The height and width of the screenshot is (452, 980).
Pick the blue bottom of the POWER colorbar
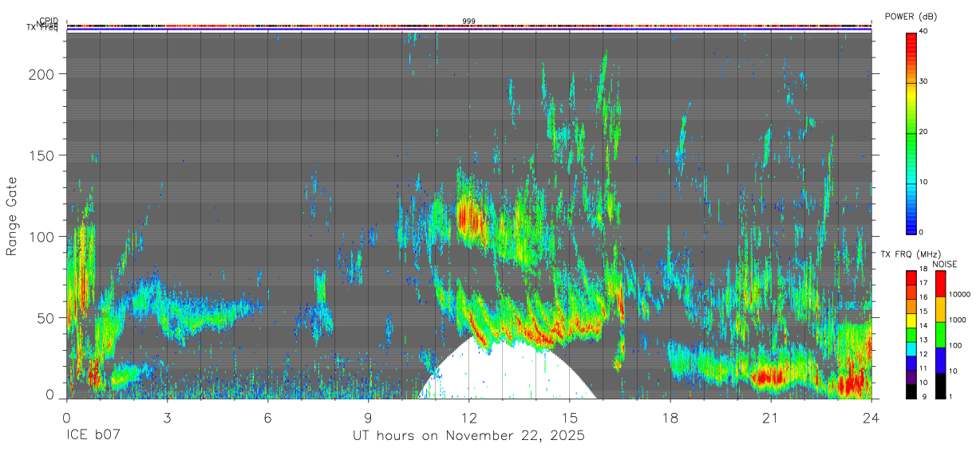(x=911, y=222)
